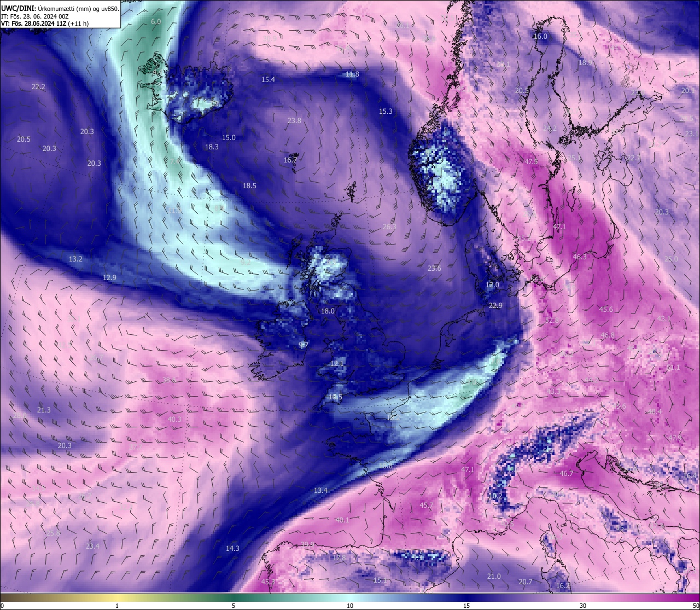The image size is (700, 610).
Task: Click the 15.3 value label
Action: (386, 111)
